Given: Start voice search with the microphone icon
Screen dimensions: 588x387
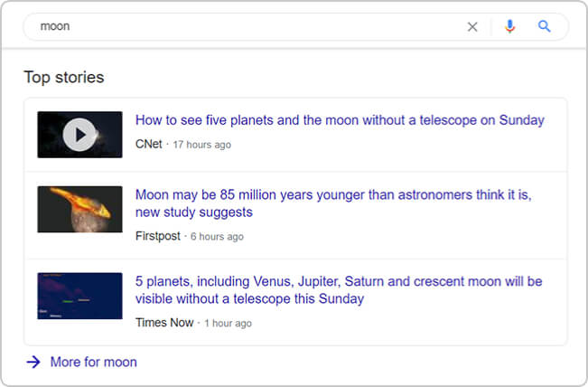Looking at the screenshot, I should coord(509,27).
